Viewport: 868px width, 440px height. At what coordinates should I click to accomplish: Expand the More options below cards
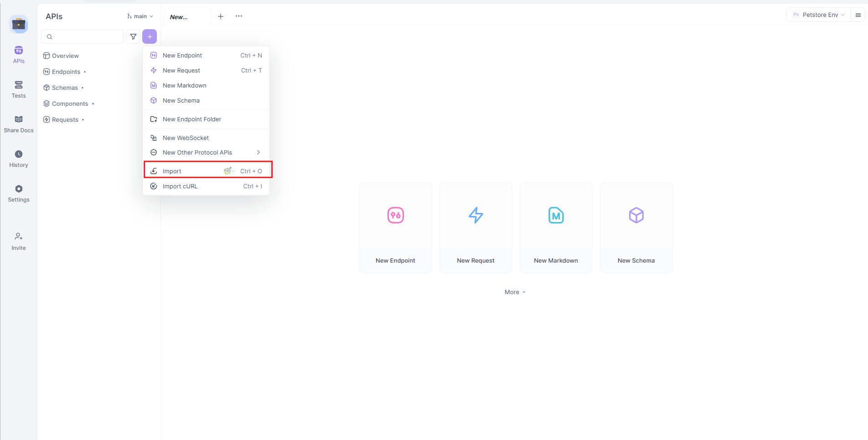point(515,292)
